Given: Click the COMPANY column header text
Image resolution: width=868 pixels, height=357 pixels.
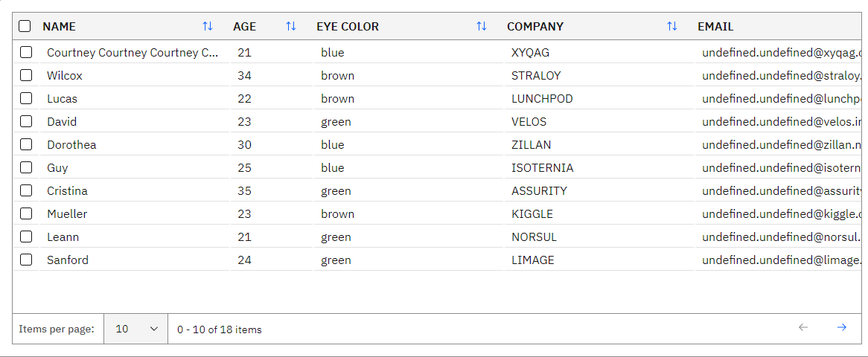Looking at the screenshot, I should (535, 26).
